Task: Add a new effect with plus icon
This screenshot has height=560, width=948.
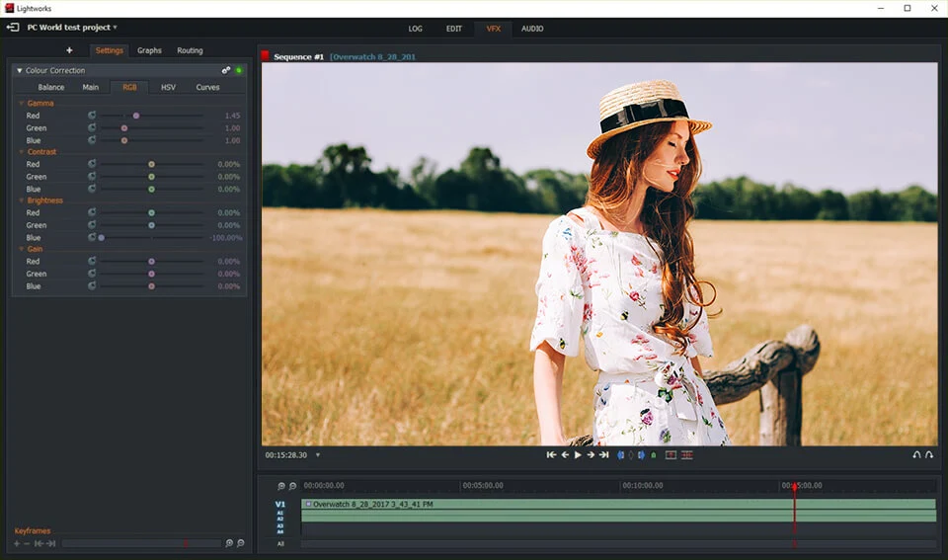Action: (x=69, y=50)
